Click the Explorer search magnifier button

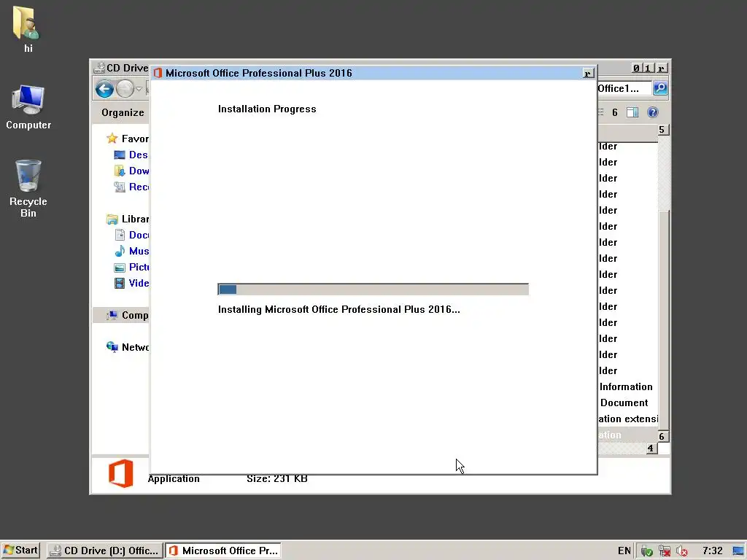click(x=659, y=88)
